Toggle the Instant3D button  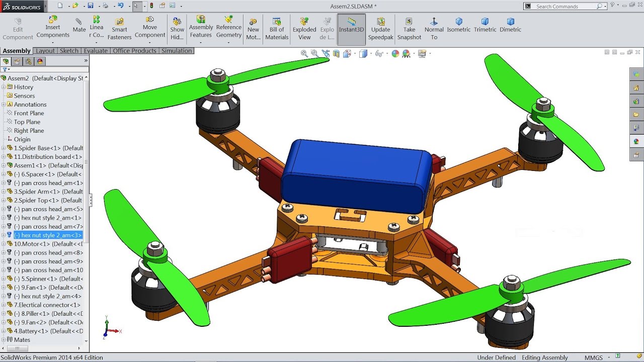coord(351,29)
